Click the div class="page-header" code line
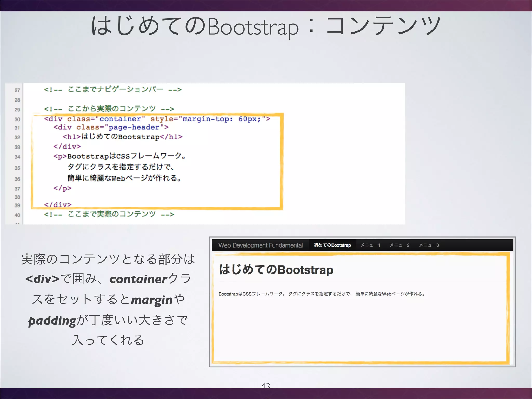The image size is (532, 399). [111, 127]
